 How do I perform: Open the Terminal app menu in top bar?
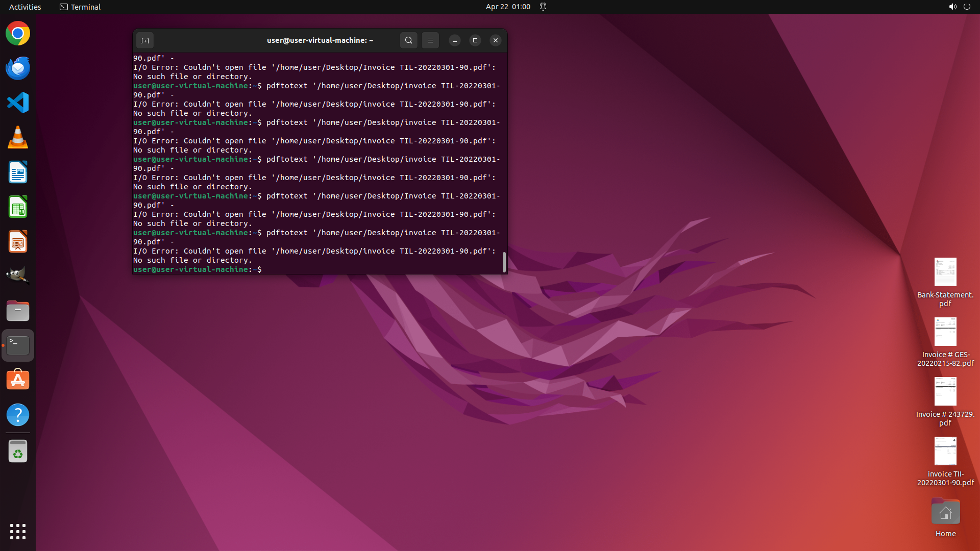click(x=80, y=7)
